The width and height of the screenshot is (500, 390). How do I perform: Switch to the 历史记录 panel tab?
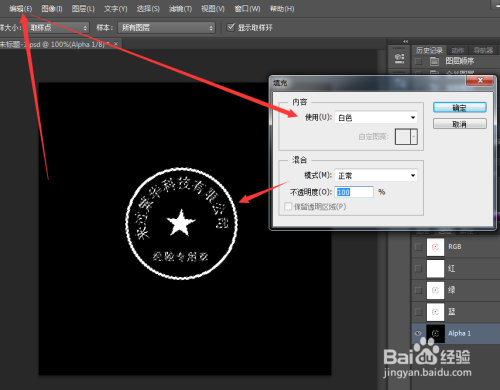click(x=429, y=50)
